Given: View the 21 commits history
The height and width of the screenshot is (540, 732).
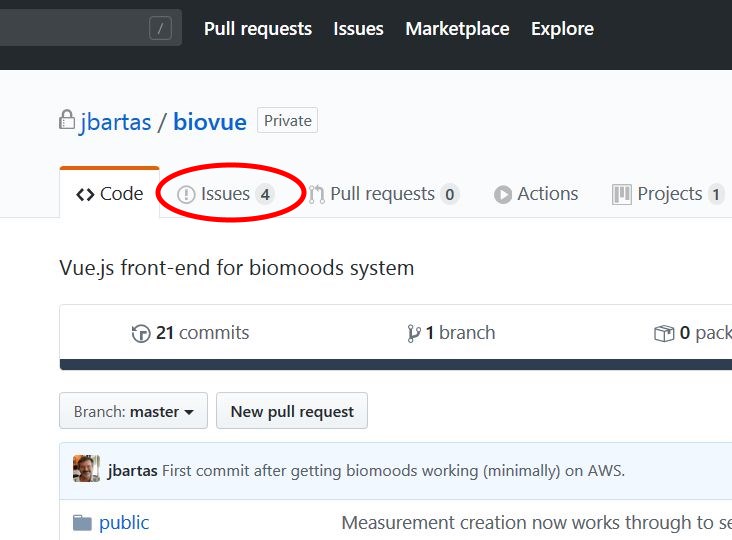Looking at the screenshot, I should pyautogui.click(x=190, y=333).
